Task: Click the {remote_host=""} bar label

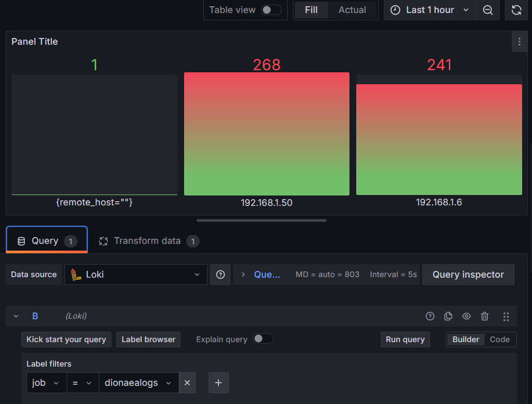Action: (94, 202)
